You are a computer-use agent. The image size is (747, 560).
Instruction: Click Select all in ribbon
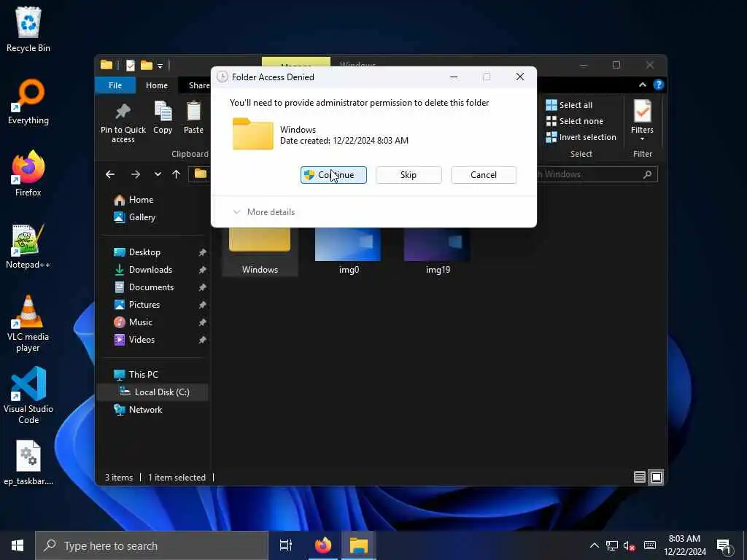coord(569,105)
